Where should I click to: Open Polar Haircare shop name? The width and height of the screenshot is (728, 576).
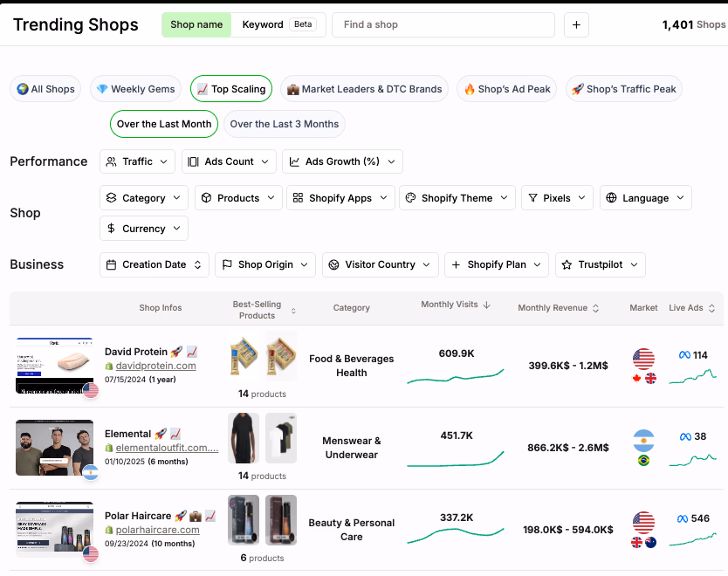[x=138, y=516]
